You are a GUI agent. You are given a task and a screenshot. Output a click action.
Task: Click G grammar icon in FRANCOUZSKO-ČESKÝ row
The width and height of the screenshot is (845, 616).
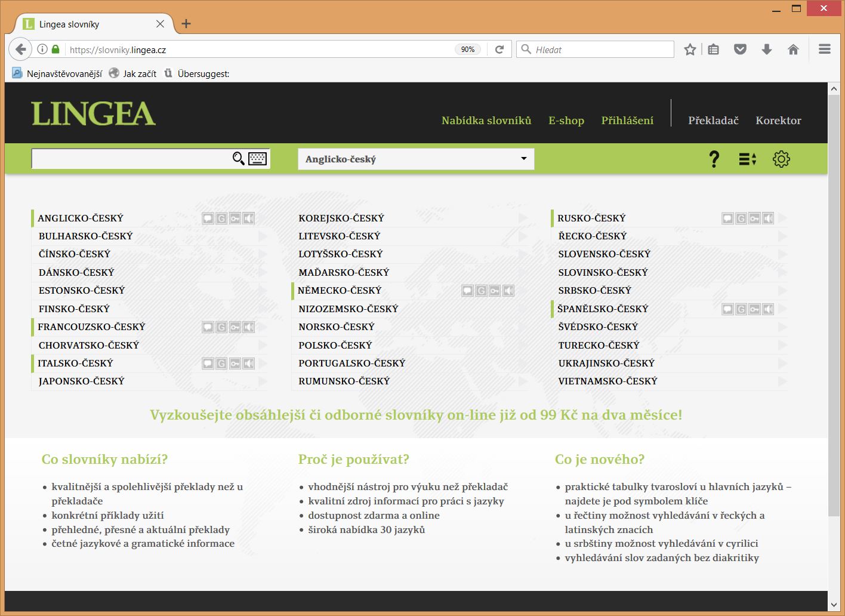click(x=221, y=327)
